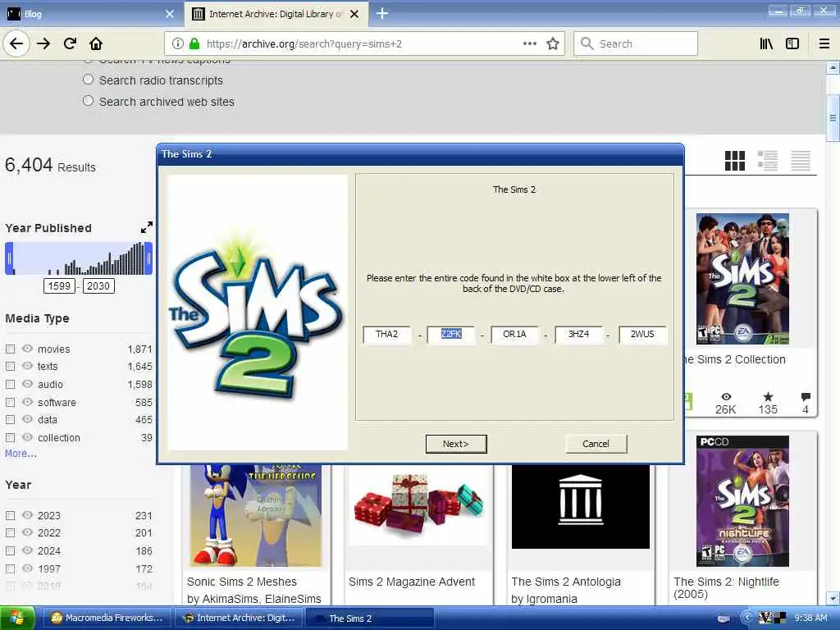840x630 pixels.
Task: Check the audio media type box
Action: (x=10, y=385)
